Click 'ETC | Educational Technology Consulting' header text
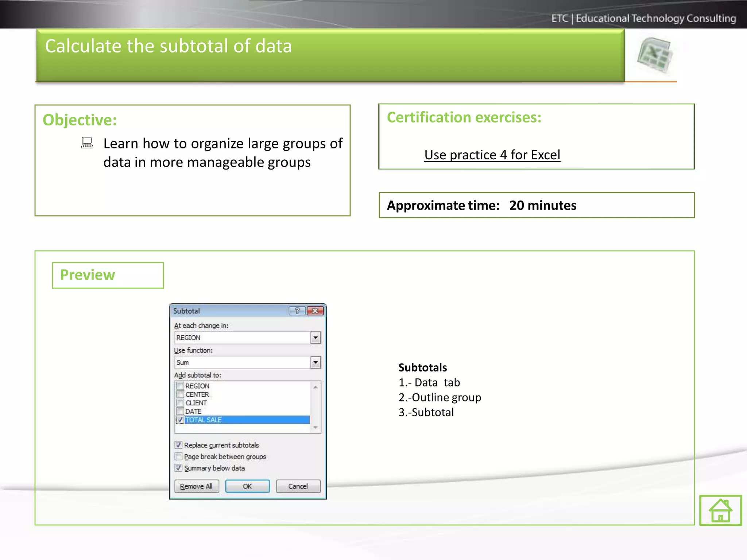Image resolution: width=747 pixels, height=560 pixels. point(643,18)
